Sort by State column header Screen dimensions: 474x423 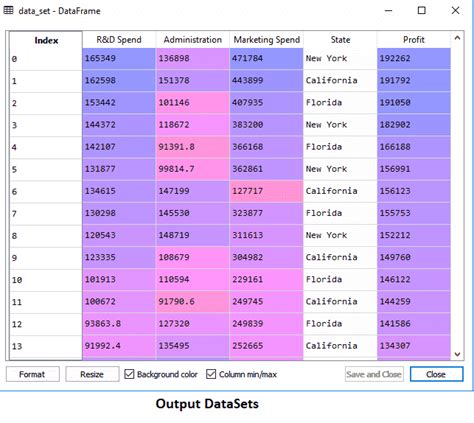pyautogui.click(x=340, y=40)
